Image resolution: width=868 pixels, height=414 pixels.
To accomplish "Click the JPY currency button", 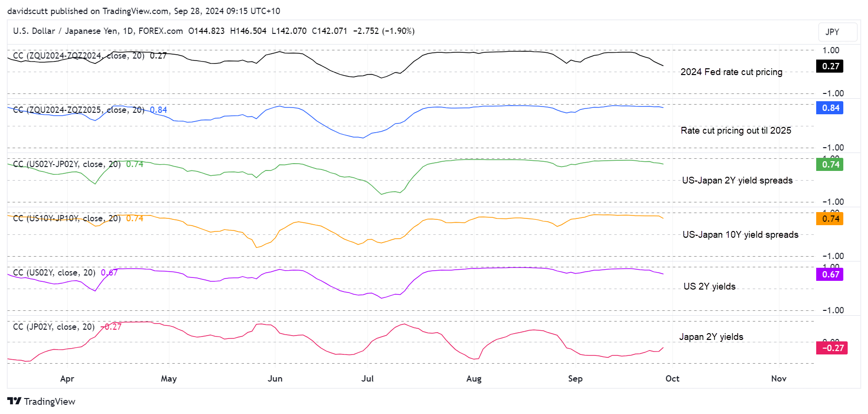I will [x=838, y=32].
